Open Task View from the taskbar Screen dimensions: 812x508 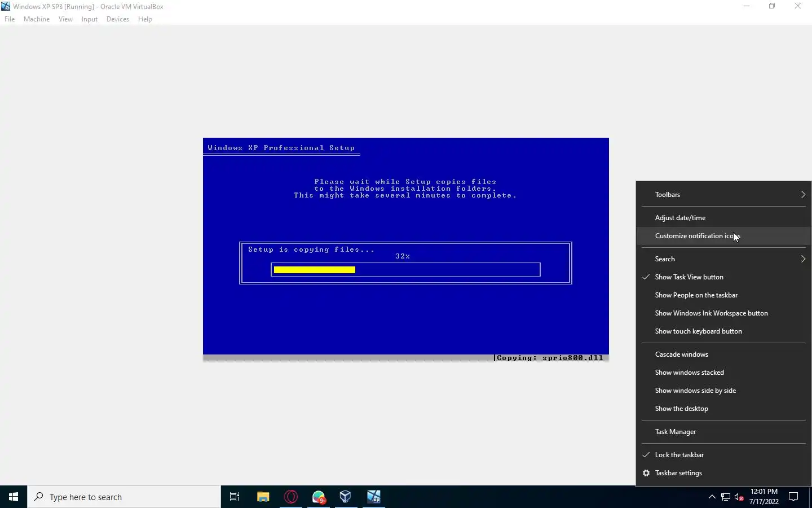[x=235, y=497]
